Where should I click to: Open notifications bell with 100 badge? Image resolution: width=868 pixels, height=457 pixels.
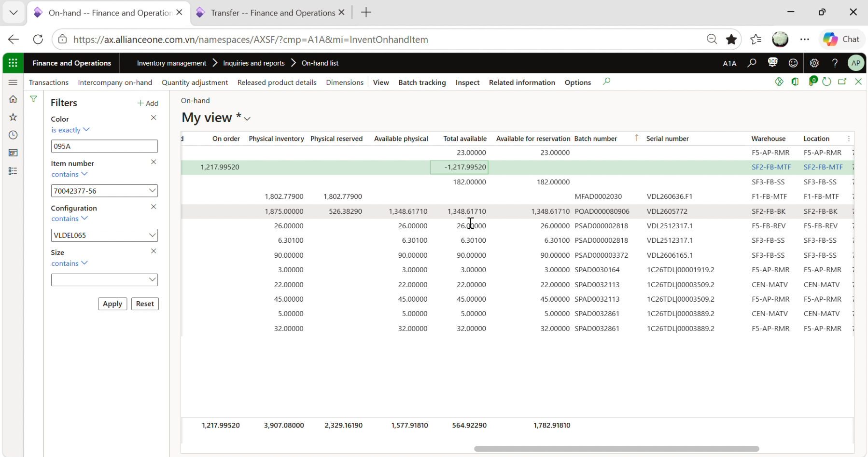[x=772, y=63]
